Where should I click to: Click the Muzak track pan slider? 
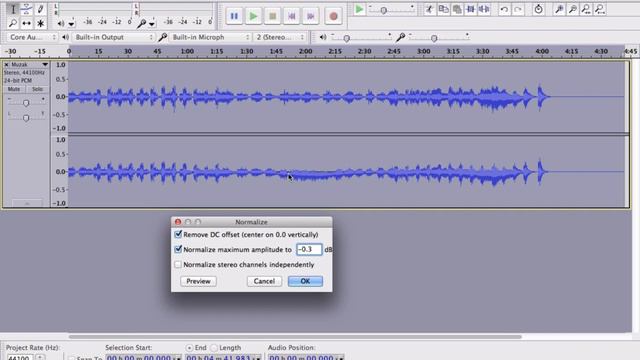tap(26, 118)
